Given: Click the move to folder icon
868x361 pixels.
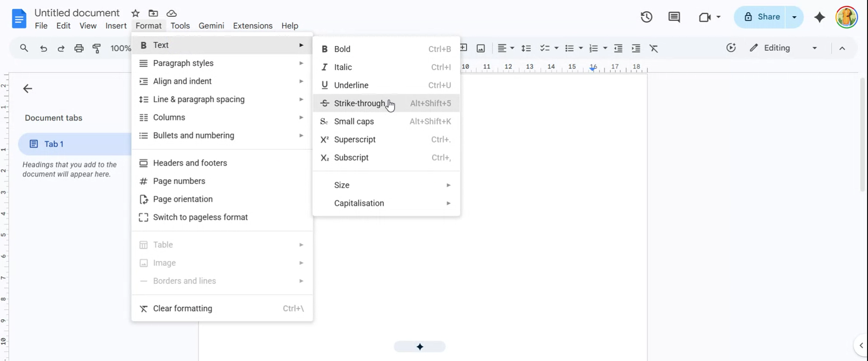Looking at the screenshot, I should (153, 13).
